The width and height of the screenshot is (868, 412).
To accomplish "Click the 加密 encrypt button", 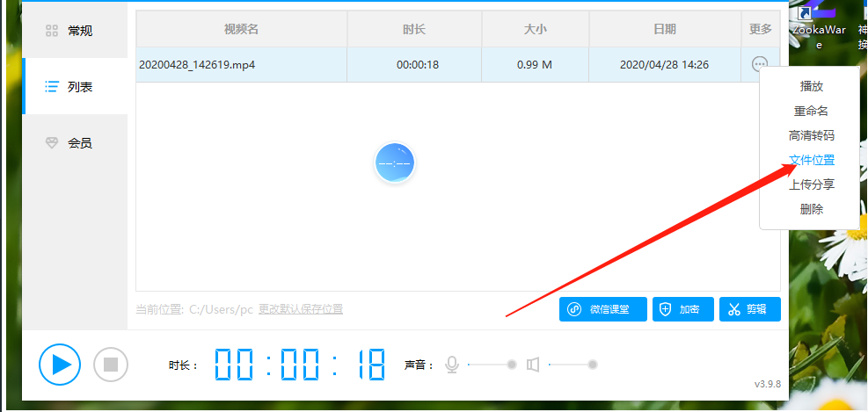I will [682, 309].
